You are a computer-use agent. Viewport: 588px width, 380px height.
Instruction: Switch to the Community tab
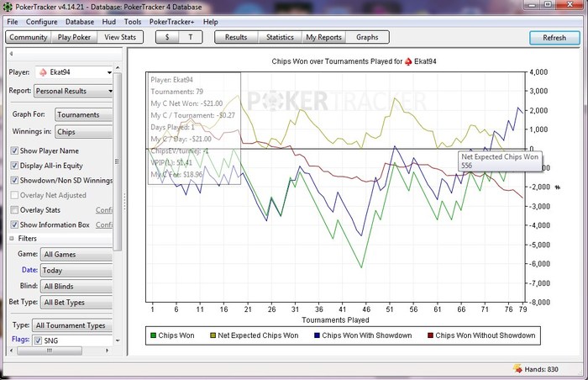29,37
